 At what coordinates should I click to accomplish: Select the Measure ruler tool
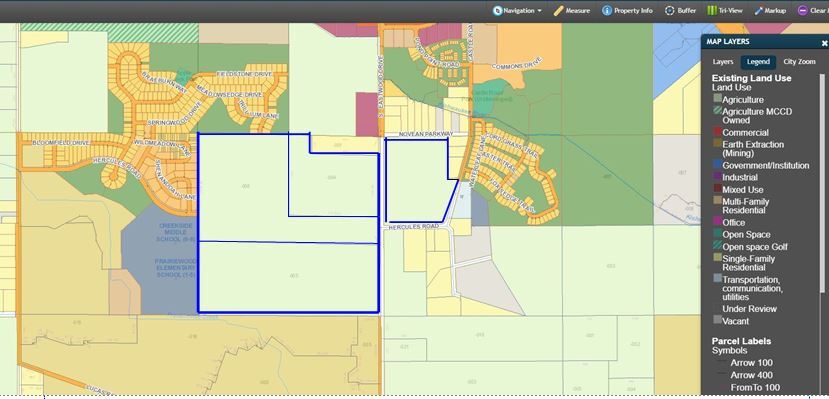click(x=558, y=11)
